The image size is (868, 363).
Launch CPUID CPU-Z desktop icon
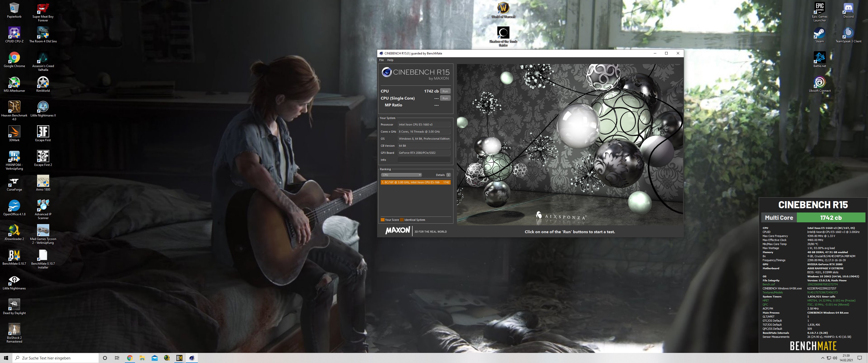coord(14,35)
